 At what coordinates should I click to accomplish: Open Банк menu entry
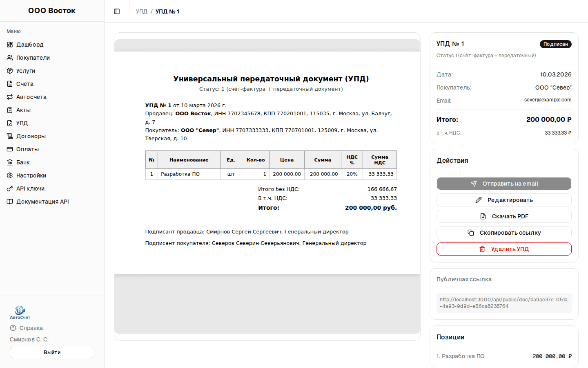point(52,162)
